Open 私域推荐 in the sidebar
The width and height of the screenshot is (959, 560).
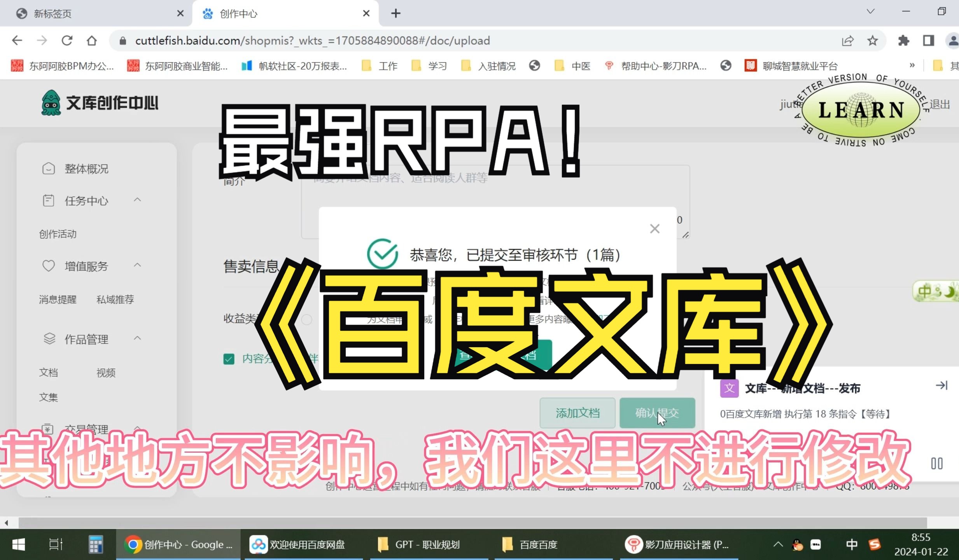(115, 299)
